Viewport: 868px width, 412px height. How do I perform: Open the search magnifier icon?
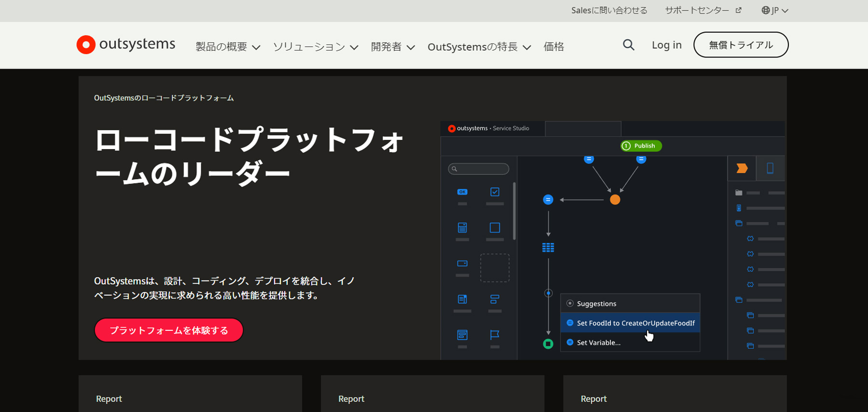[628, 45]
